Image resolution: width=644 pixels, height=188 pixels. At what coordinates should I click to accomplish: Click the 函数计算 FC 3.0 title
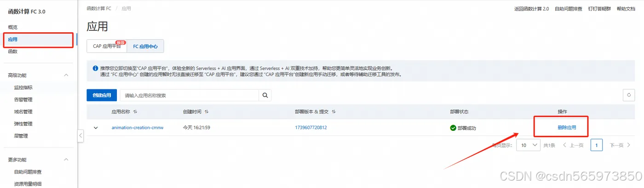coord(27,12)
